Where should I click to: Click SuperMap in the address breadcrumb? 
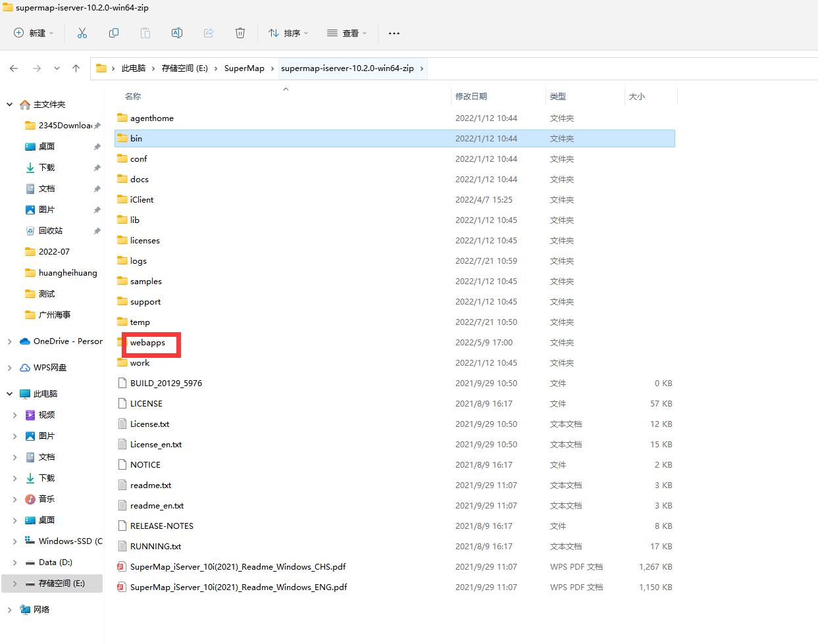(244, 68)
